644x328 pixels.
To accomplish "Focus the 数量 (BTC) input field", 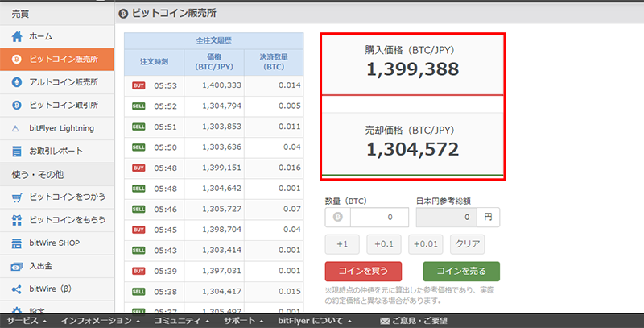I will coord(379,217).
